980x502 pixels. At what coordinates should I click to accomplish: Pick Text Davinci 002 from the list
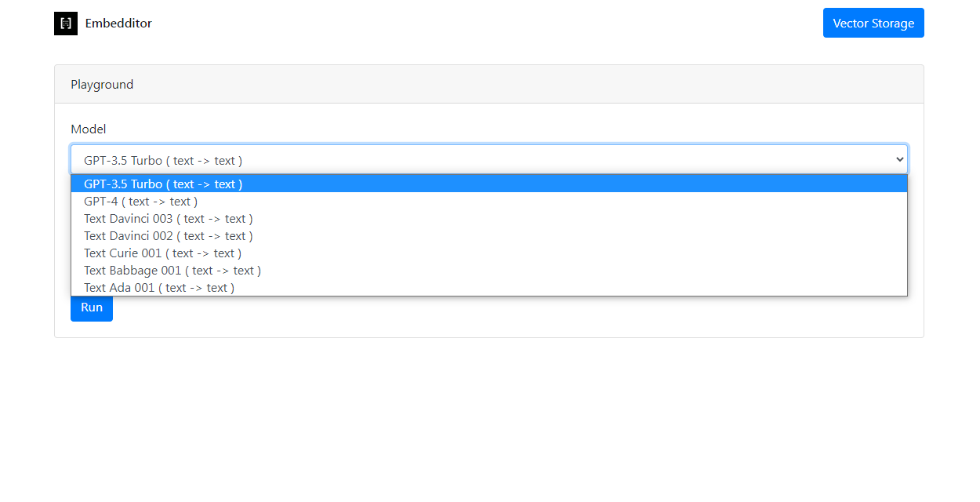(169, 236)
